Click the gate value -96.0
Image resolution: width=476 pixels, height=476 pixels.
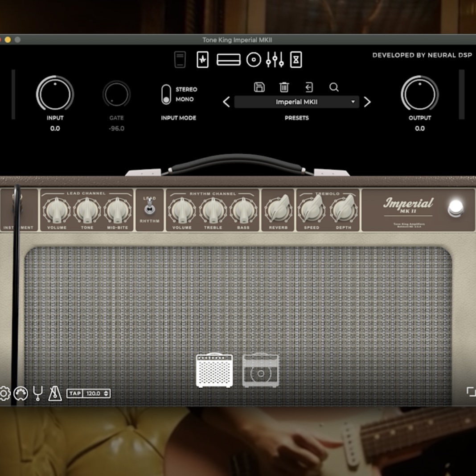(x=117, y=128)
